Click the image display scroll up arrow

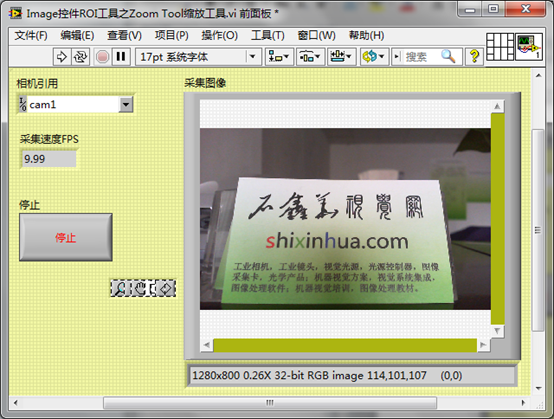497,106
